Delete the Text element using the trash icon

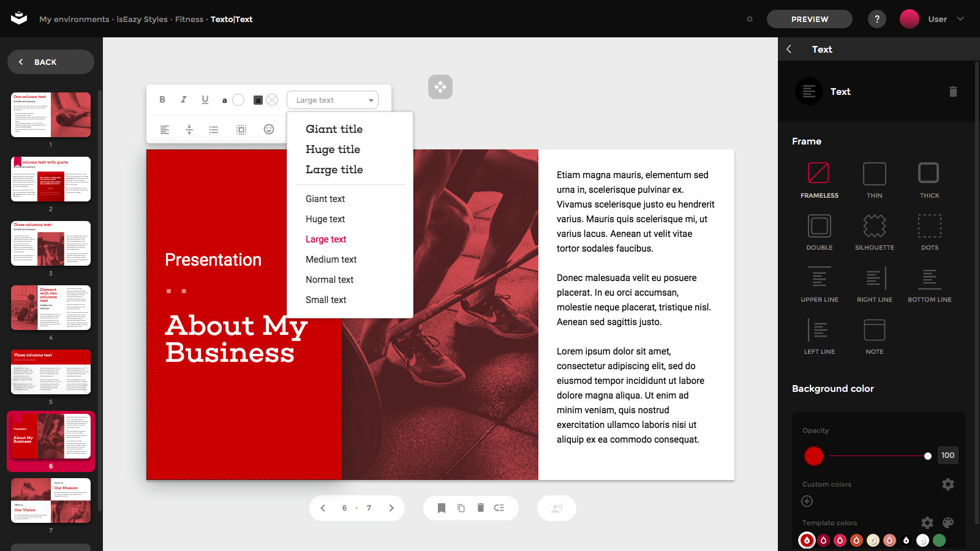click(953, 92)
